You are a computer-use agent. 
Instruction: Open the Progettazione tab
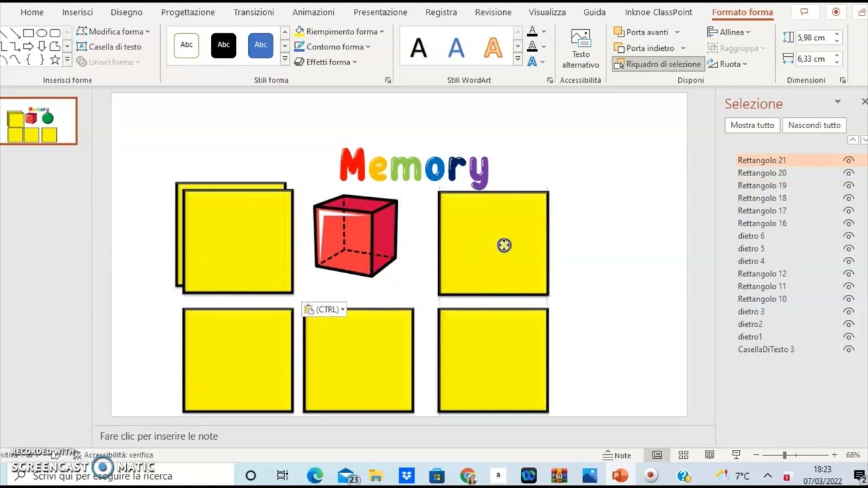pos(188,12)
